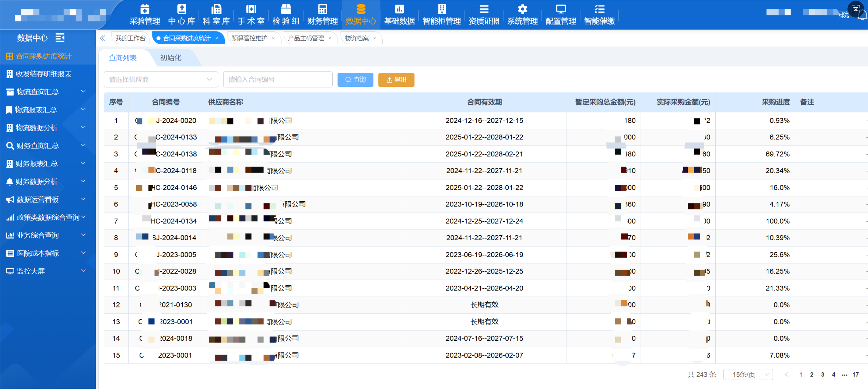Viewport: 868px width, 389px height.
Task: Open the 采验管理 module icon
Action: point(145,9)
